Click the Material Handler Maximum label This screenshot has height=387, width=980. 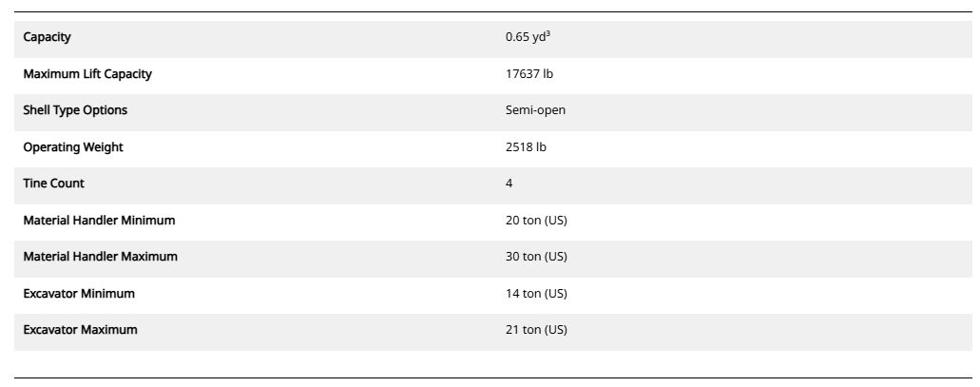pyautogui.click(x=100, y=257)
